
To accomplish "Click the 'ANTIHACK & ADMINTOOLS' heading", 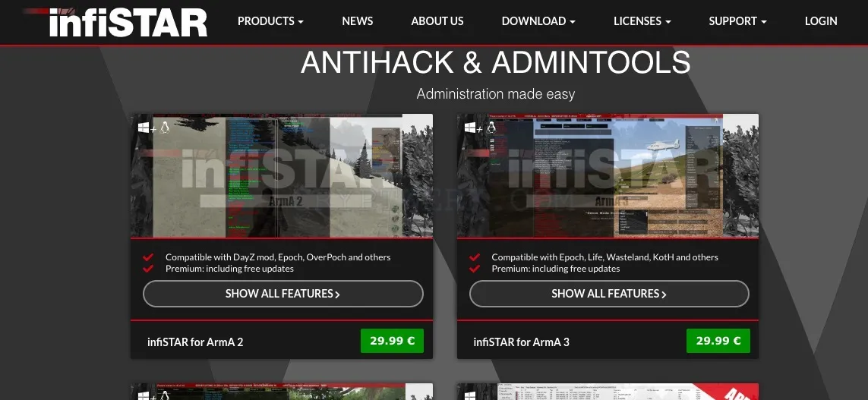I will [495, 62].
